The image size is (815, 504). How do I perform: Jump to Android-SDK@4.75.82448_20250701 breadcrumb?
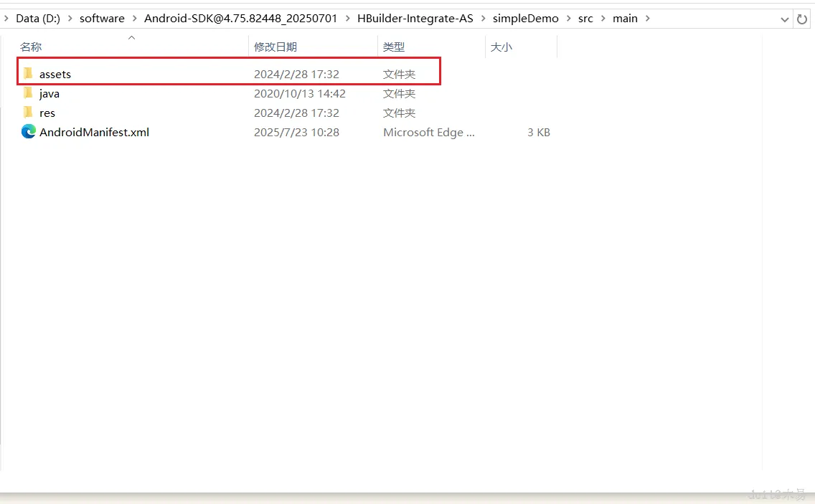point(240,19)
